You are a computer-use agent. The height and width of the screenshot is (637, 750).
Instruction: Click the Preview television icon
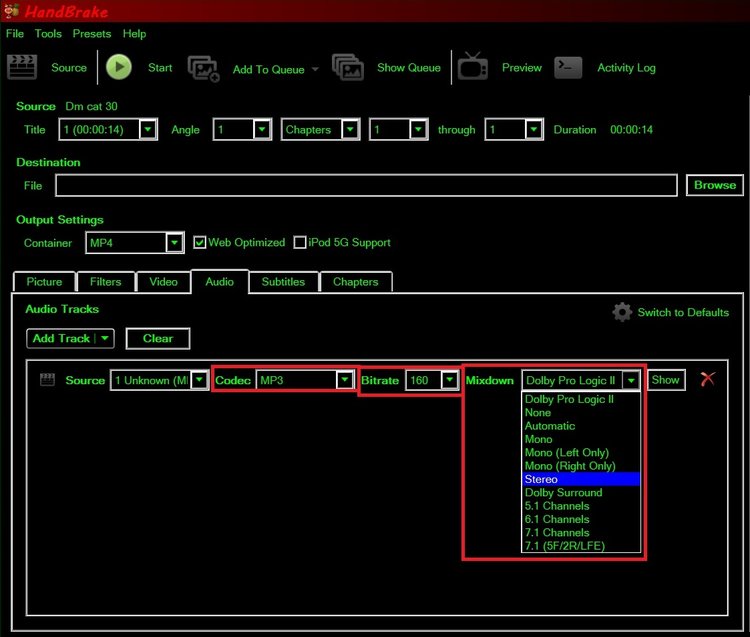(x=473, y=66)
